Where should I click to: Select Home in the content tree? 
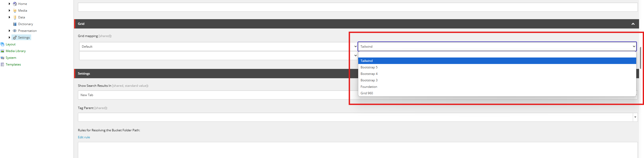pyautogui.click(x=23, y=4)
